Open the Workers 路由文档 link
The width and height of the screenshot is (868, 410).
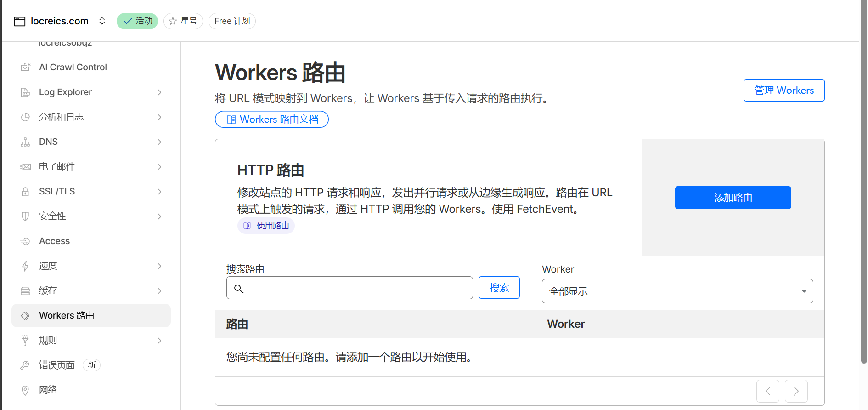tap(271, 120)
